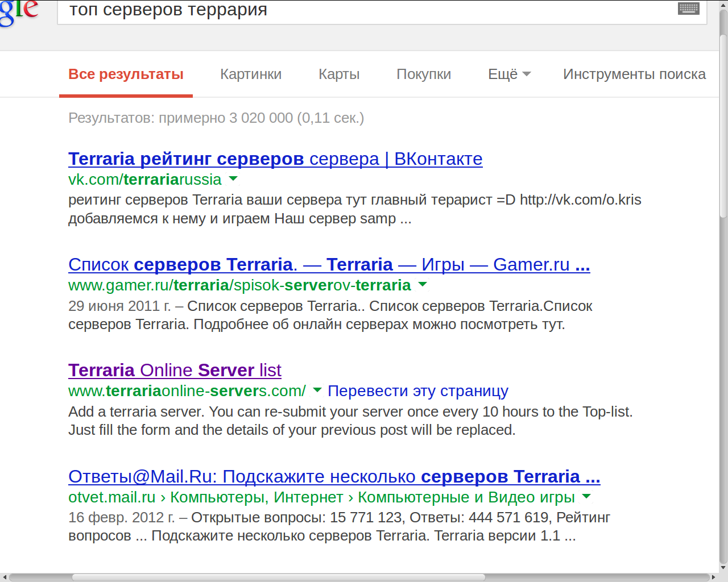
Task: Open Terraria Online Server list result
Action: pos(175,370)
